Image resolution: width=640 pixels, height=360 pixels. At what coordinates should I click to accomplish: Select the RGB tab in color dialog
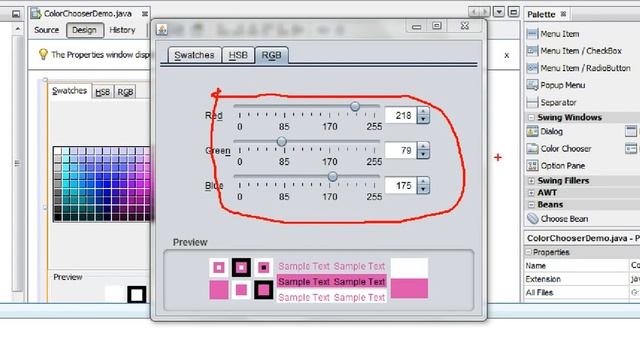click(x=271, y=55)
